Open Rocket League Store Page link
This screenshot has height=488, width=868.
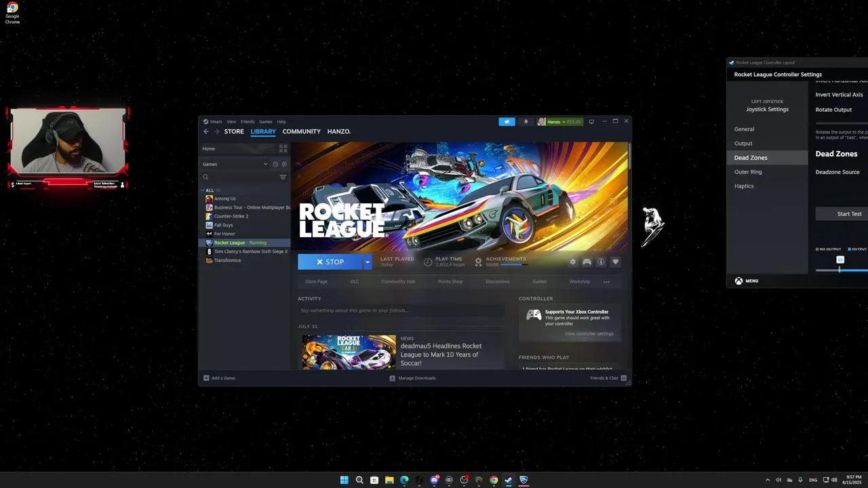(316, 281)
